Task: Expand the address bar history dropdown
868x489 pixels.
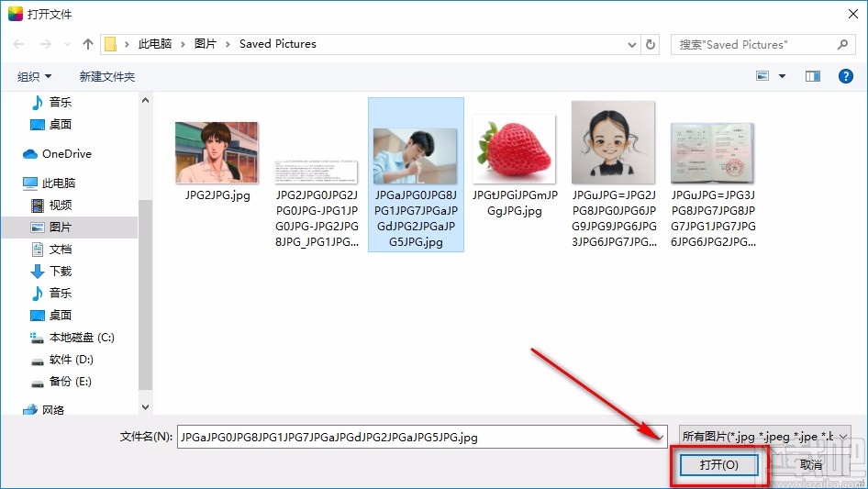Action: [x=631, y=44]
